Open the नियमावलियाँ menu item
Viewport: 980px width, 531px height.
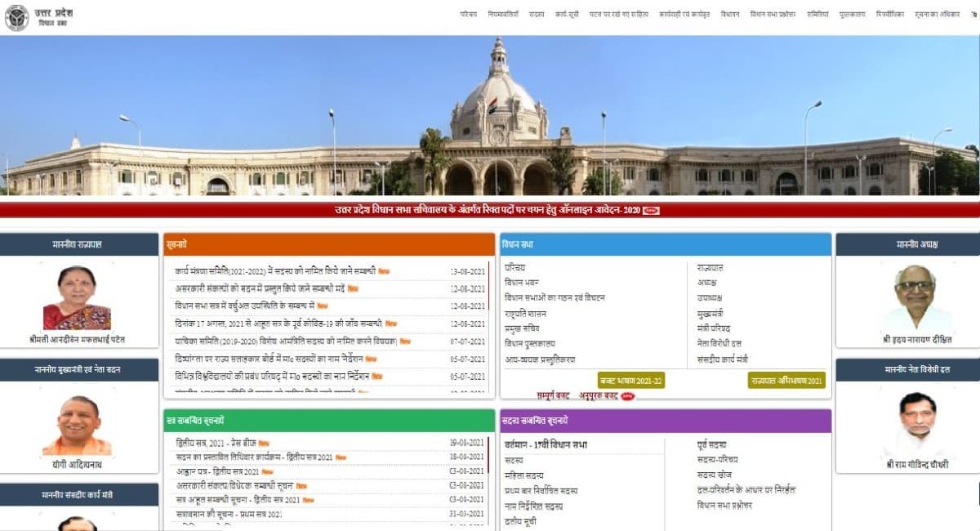503,14
